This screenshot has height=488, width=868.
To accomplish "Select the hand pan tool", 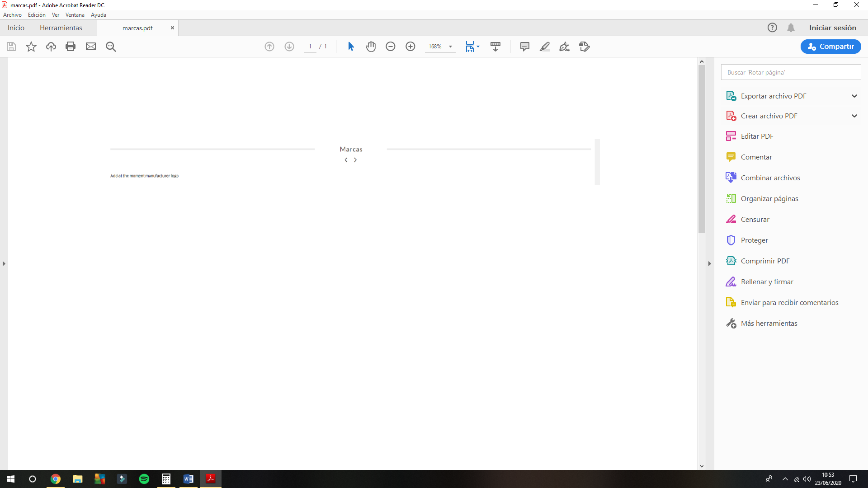I will pos(371,47).
